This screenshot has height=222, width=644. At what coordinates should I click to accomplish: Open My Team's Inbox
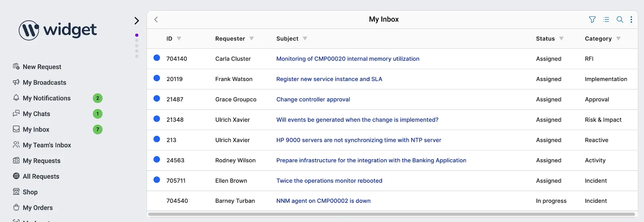(x=47, y=145)
